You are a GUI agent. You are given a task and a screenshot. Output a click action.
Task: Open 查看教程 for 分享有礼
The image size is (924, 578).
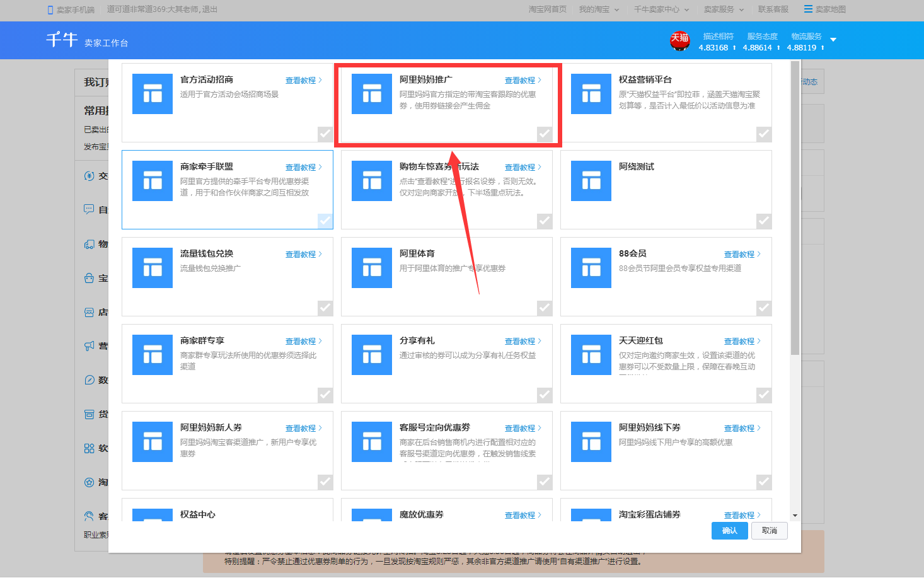(523, 342)
